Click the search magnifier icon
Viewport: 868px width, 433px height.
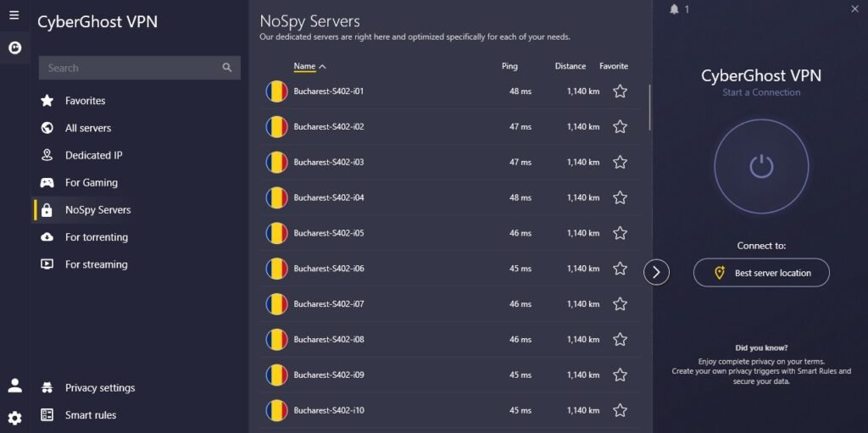click(x=227, y=68)
